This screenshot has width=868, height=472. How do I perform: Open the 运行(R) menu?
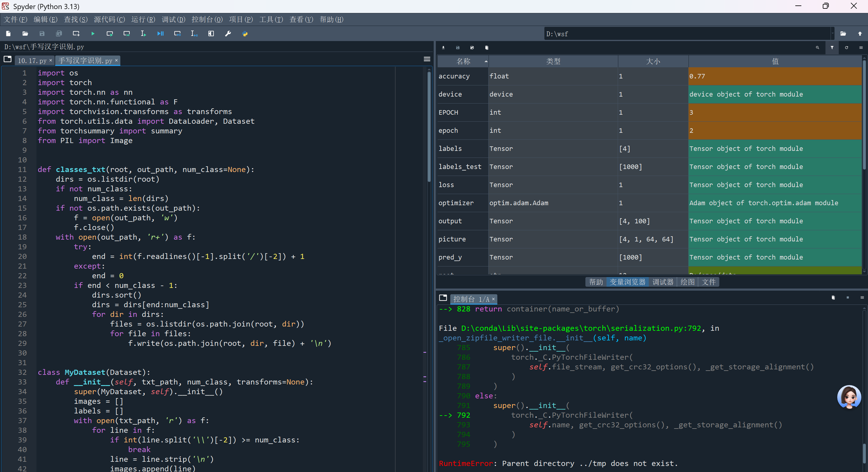pos(143,20)
